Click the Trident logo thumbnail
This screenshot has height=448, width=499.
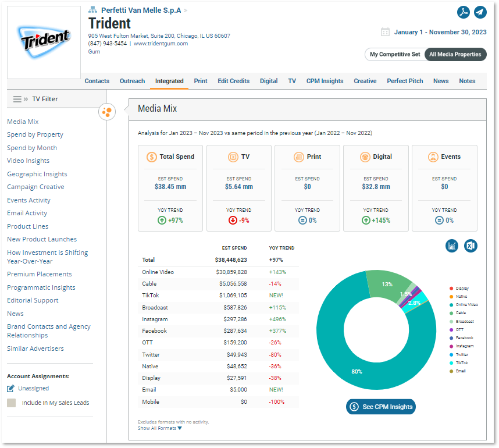tap(44, 42)
